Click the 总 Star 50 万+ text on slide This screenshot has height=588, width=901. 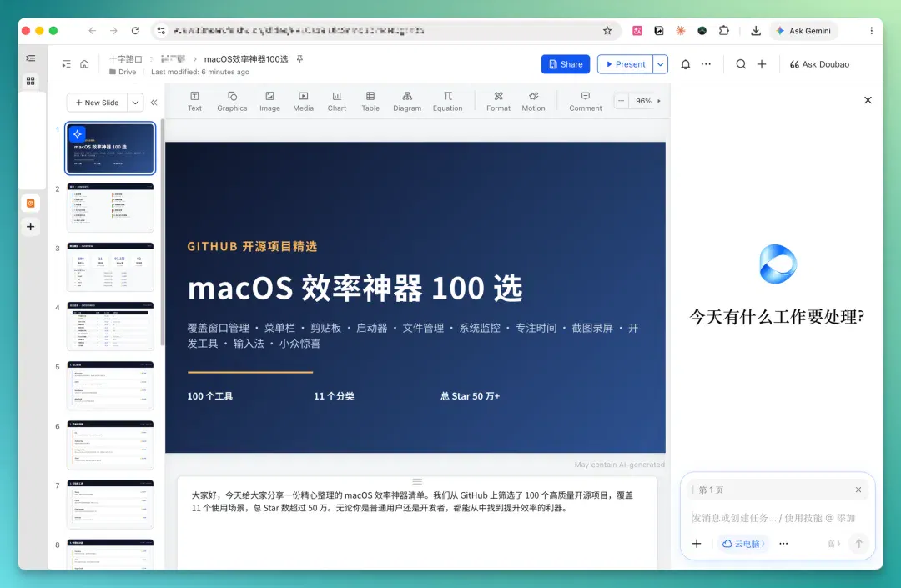click(x=470, y=396)
